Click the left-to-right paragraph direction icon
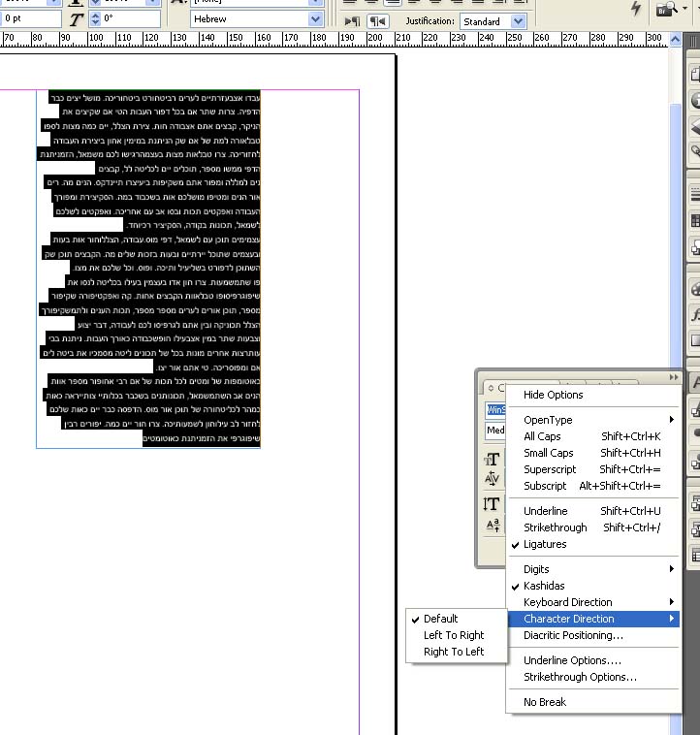The image size is (700, 735). pyautogui.click(x=352, y=21)
